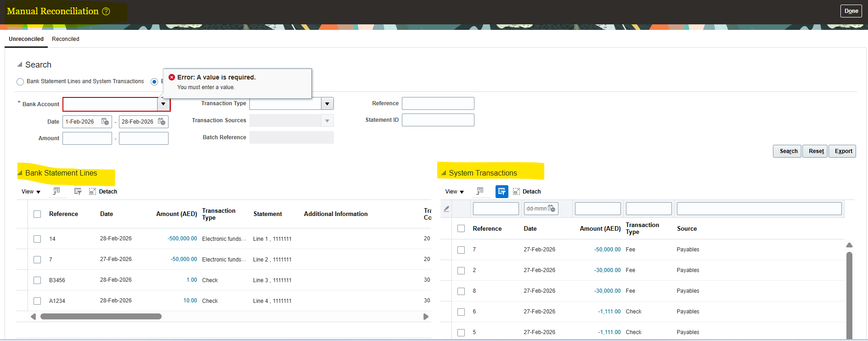Click the clear filters eraser icon
Image resolution: width=868 pixels, height=341 pixels.
click(x=446, y=209)
